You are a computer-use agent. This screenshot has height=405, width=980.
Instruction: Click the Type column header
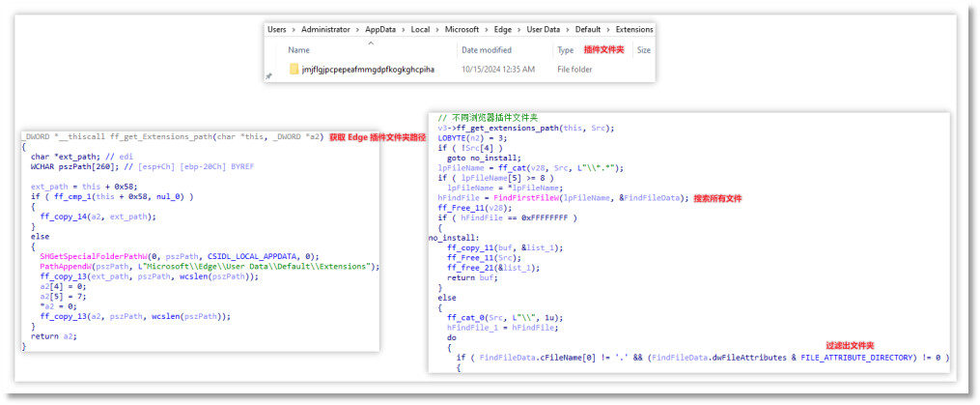[566, 50]
